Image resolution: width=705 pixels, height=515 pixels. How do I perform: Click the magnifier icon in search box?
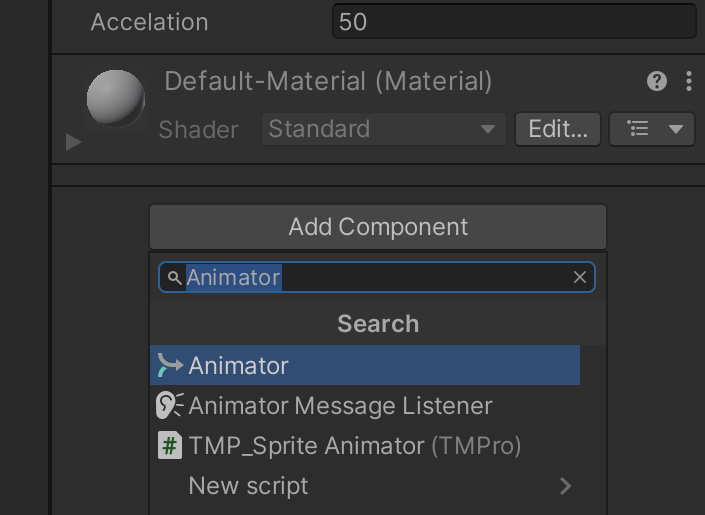click(x=175, y=278)
